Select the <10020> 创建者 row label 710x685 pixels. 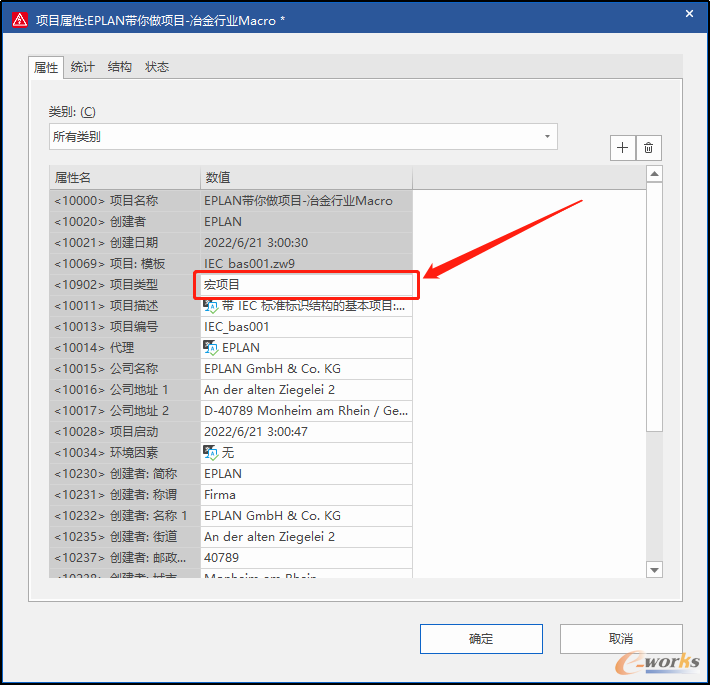125,222
